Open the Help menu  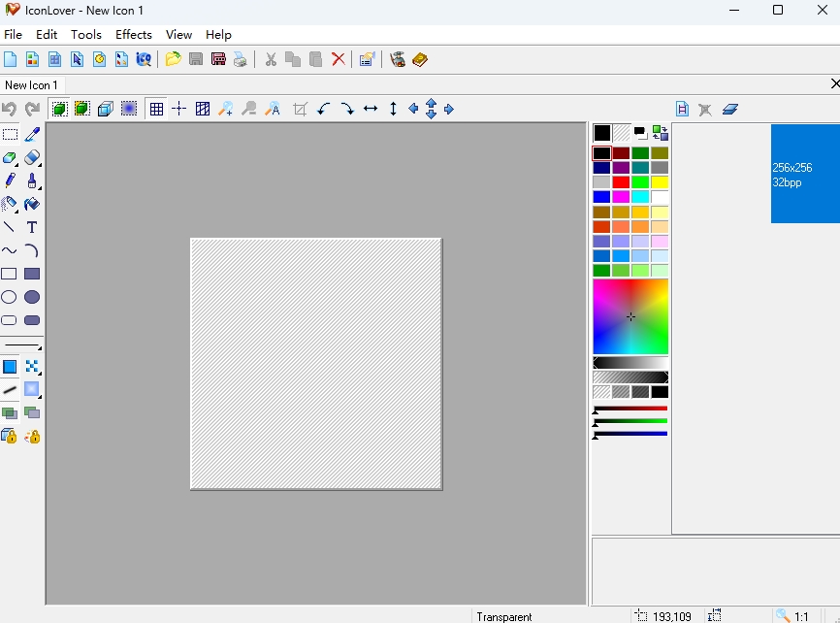coord(218,34)
